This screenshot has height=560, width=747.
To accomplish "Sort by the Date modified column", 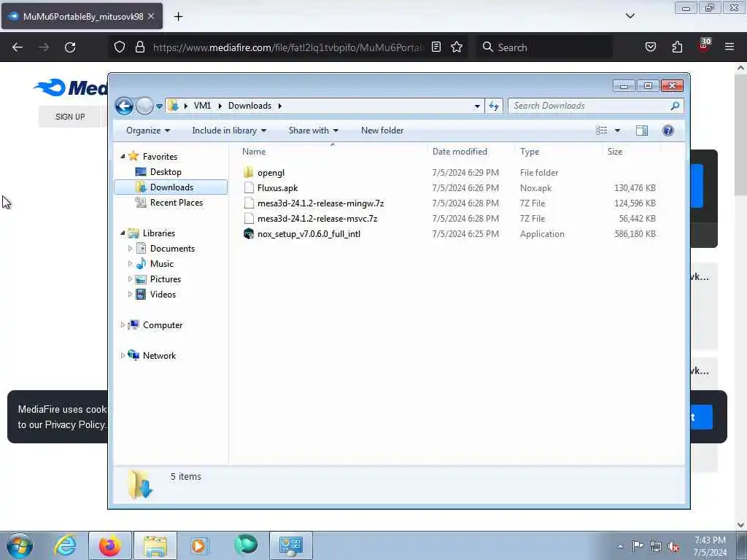I will (x=460, y=152).
